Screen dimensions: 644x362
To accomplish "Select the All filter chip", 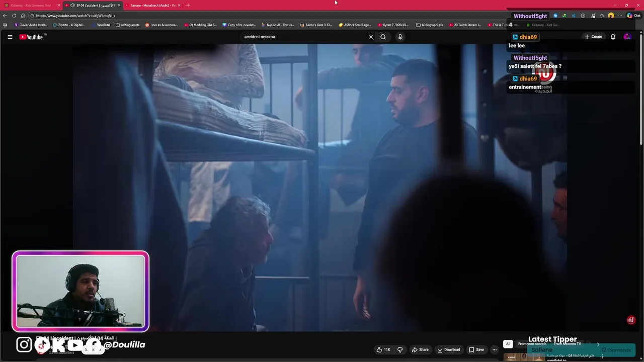I will pyautogui.click(x=508, y=344).
